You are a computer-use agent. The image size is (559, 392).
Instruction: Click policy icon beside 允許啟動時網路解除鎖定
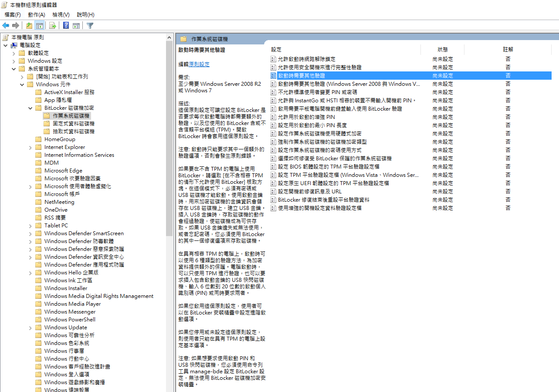(274, 59)
